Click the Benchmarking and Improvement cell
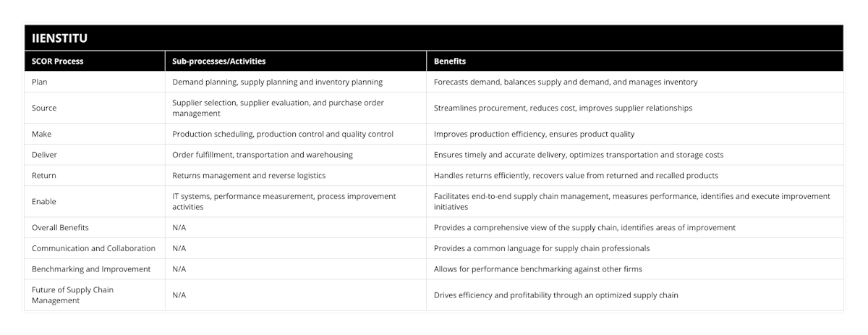Image resolution: width=868 pixels, height=335 pixels. coord(91,269)
